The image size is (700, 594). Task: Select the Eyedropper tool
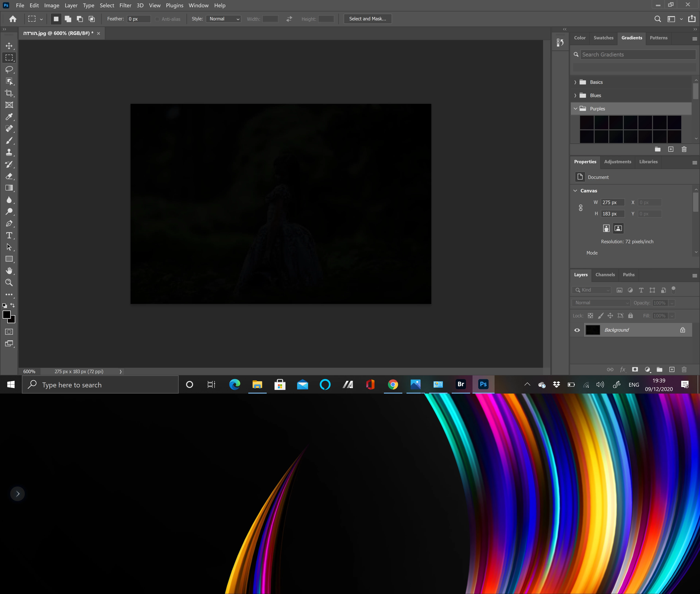point(9,117)
